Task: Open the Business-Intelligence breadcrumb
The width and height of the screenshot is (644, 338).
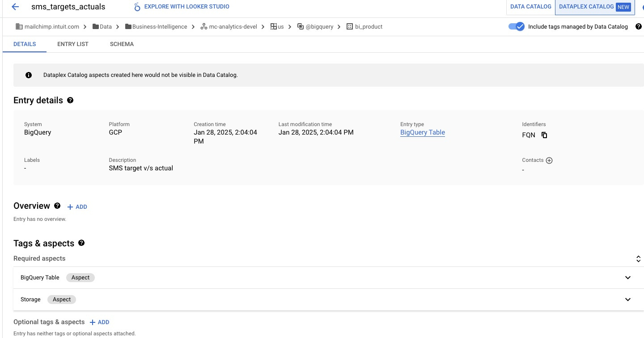Action: pyautogui.click(x=160, y=26)
